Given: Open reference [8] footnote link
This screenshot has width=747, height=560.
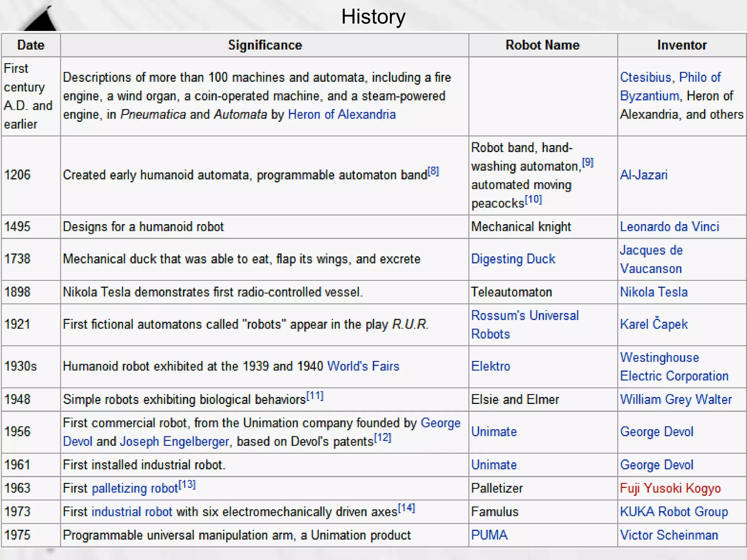Looking at the screenshot, I should [x=433, y=171].
